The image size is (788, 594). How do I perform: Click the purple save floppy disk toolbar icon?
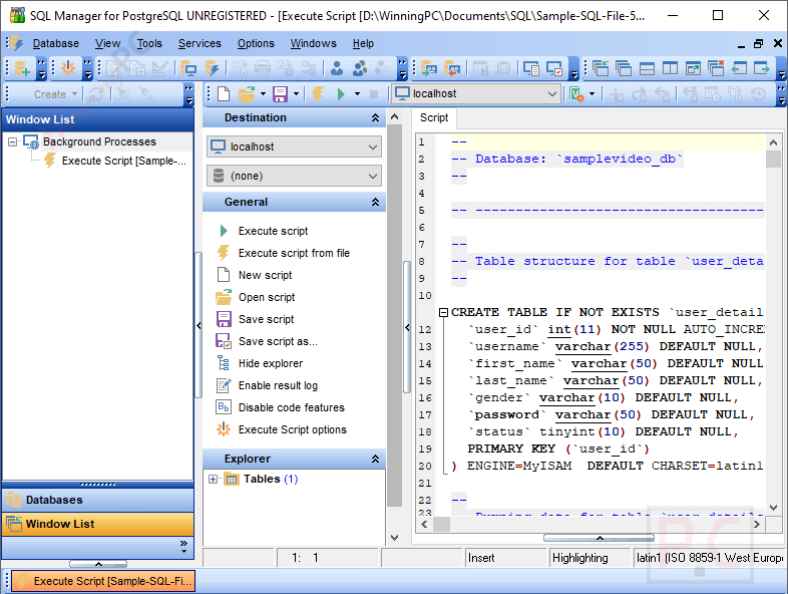click(x=280, y=94)
